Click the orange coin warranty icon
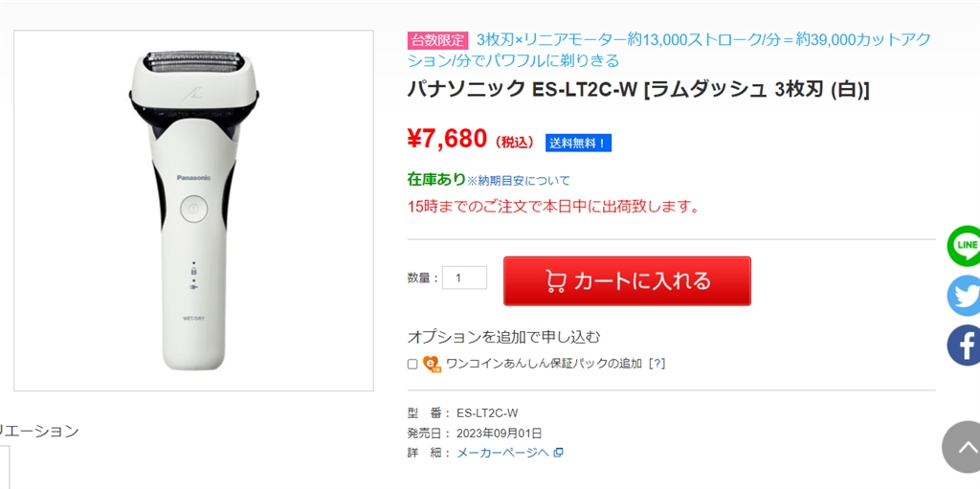The width and height of the screenshot is (980, 489). coord(432,364)
